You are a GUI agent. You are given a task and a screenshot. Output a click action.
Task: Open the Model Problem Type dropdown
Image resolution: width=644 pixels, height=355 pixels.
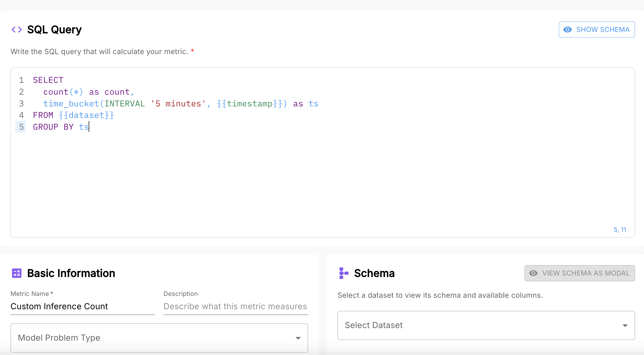[x=159, y=338]
